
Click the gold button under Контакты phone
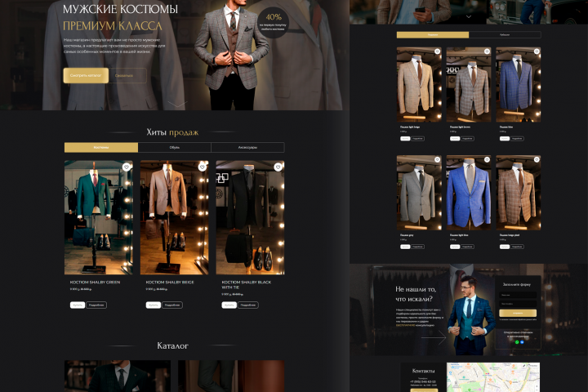coord(424,390)
